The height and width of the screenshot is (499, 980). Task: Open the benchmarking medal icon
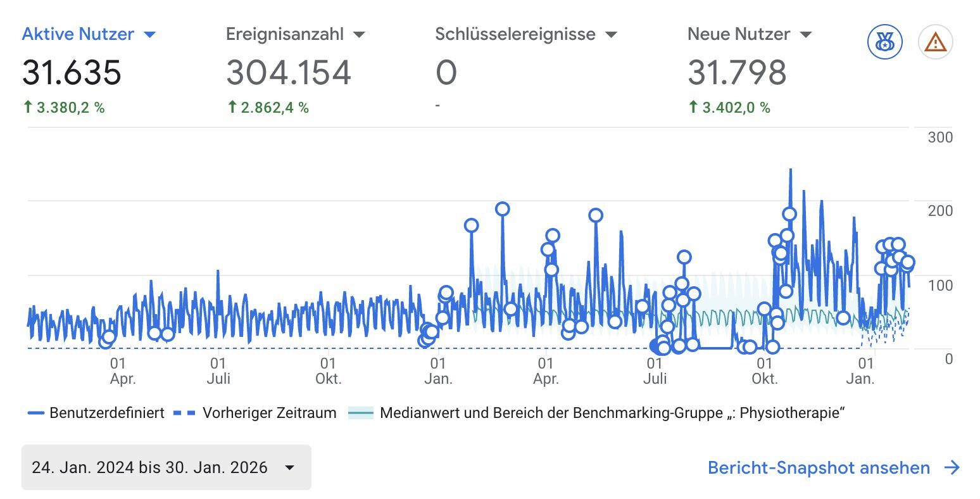point(884,42)
